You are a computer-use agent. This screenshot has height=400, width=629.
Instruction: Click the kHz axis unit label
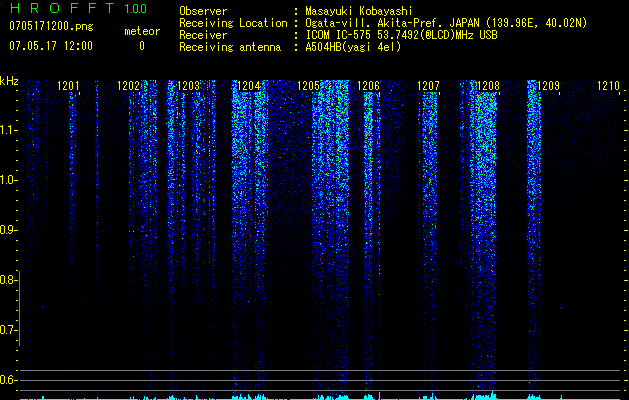[x=9, y=81]
